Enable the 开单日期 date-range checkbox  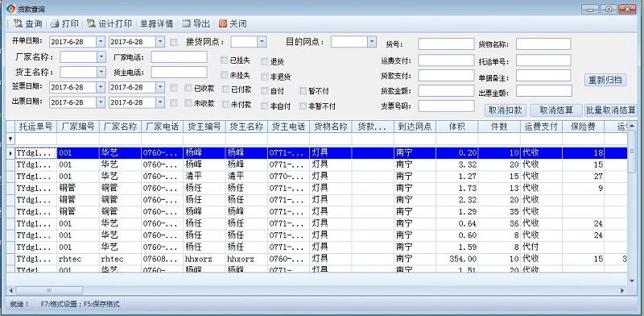(x=174, y=42)
